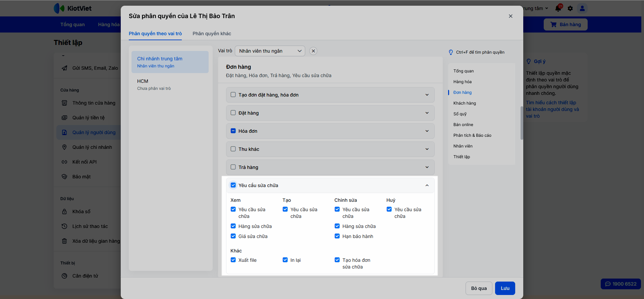644x299 pixels.
Task: Jump to Khách hàng in the permission navigation
Action: pyautogui.click(x=465, y=103)
